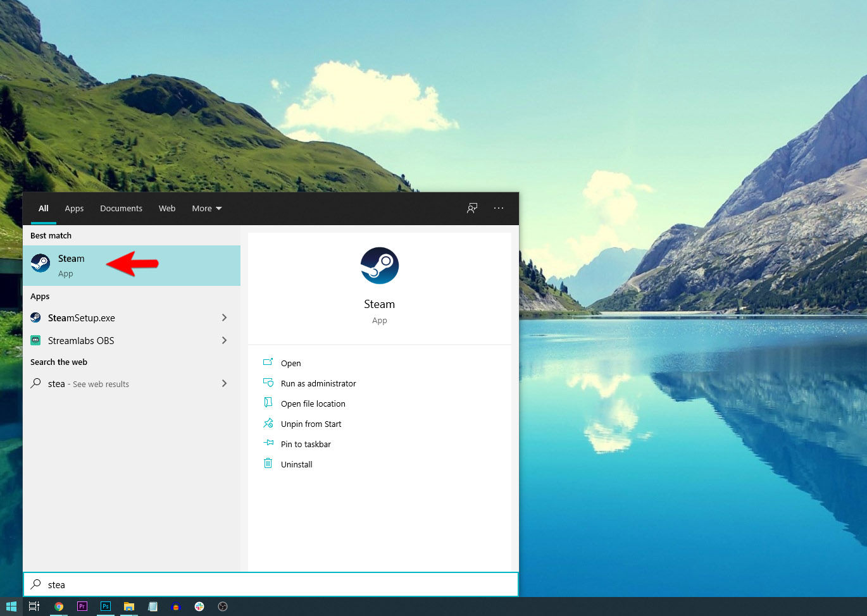Click Uninstall for Steam

point(288,464)
